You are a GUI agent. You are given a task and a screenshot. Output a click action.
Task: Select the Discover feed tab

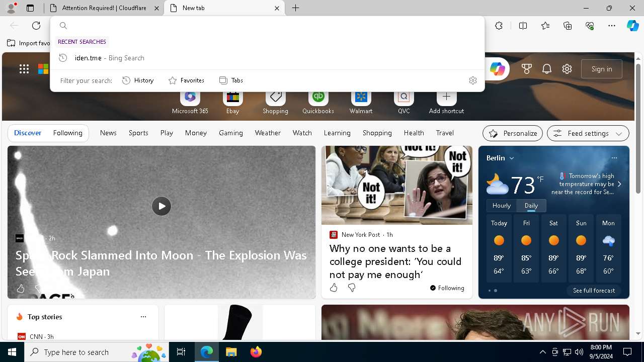pyautogui.click(x=28, y=133)
